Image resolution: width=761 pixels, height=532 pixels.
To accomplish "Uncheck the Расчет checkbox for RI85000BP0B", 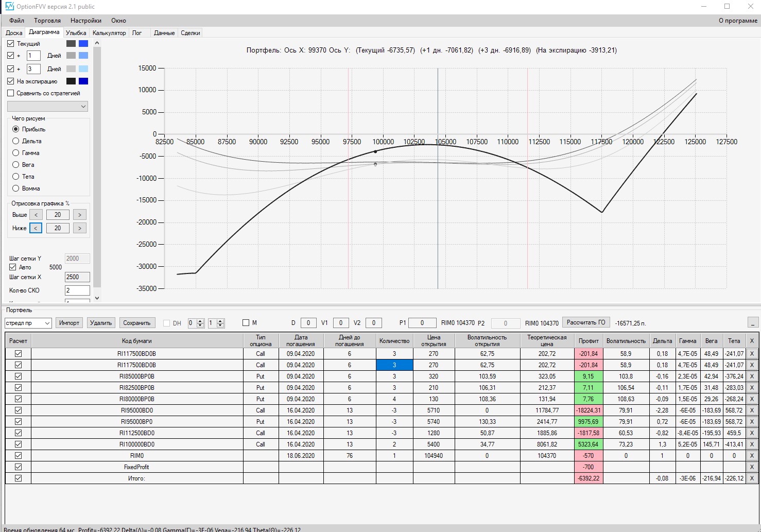I will coord(19,376).
